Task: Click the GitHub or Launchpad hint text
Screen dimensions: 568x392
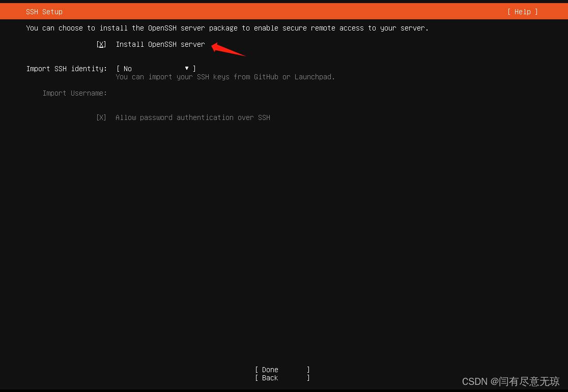Action: point(225,77)
